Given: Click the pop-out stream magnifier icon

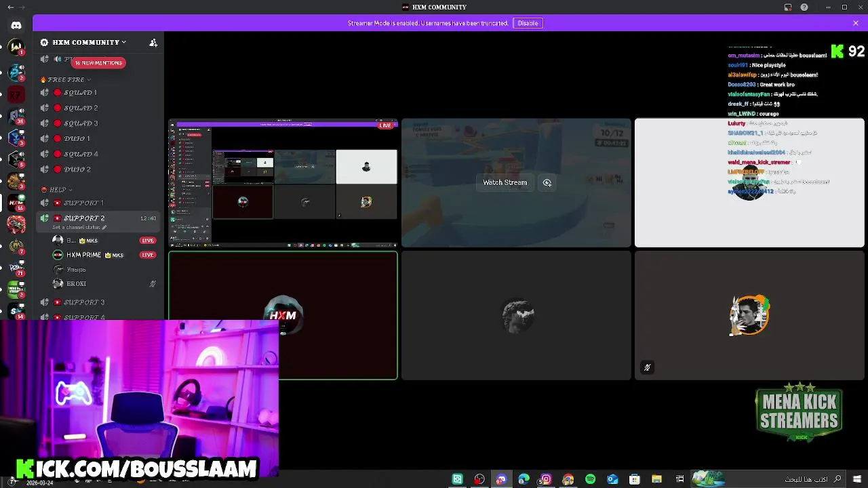Looking at the screenshot, I should [x=547, y=183].
